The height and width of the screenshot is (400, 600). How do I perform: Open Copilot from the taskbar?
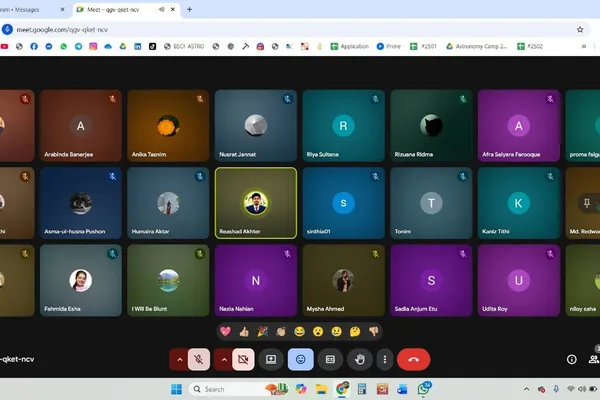tap(301, 389)
